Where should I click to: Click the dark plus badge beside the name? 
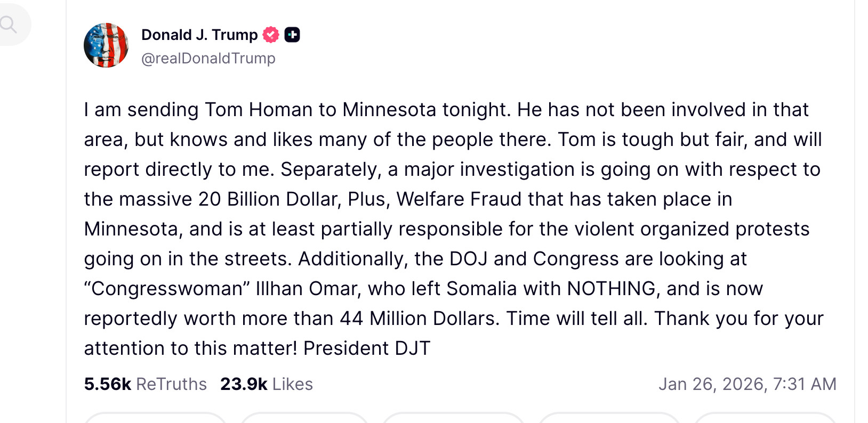click(292, 35)
